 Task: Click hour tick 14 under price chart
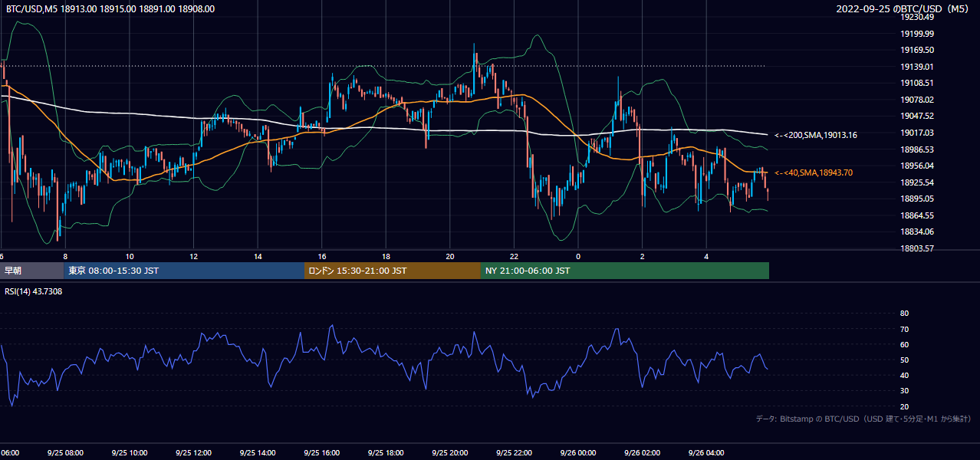point(258,256)
